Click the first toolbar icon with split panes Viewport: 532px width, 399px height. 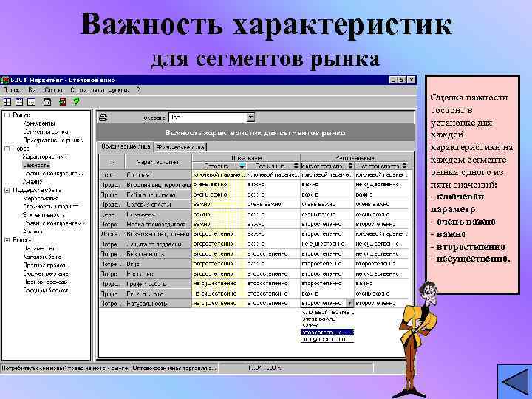pyautogui.click(x=7, y=102)
